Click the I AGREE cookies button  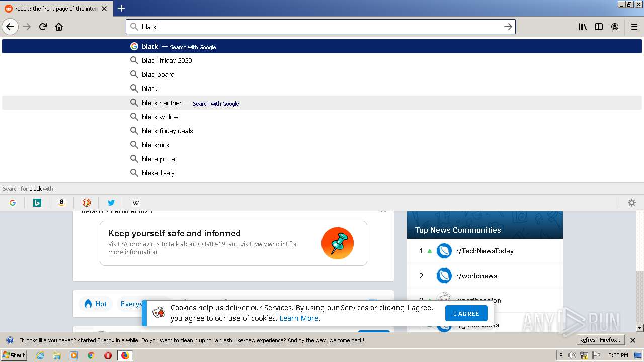pos(466,313)
